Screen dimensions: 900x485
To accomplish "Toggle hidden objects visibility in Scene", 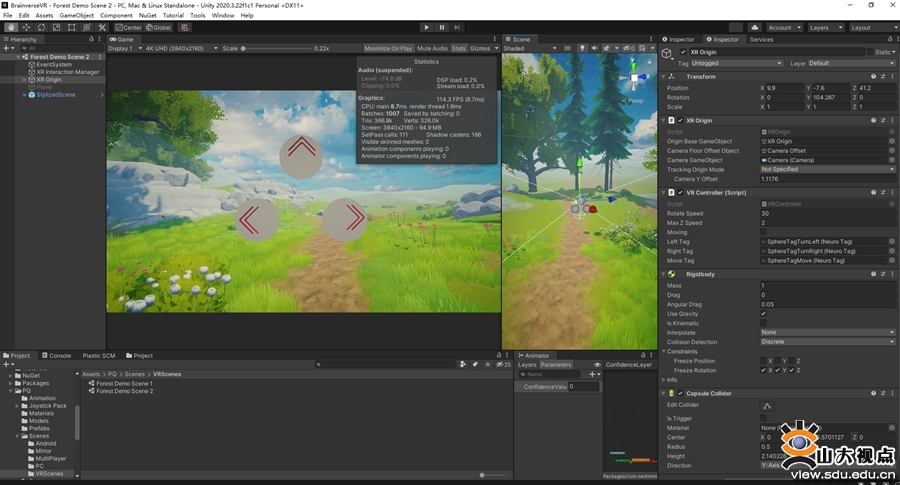I will 629,48.
